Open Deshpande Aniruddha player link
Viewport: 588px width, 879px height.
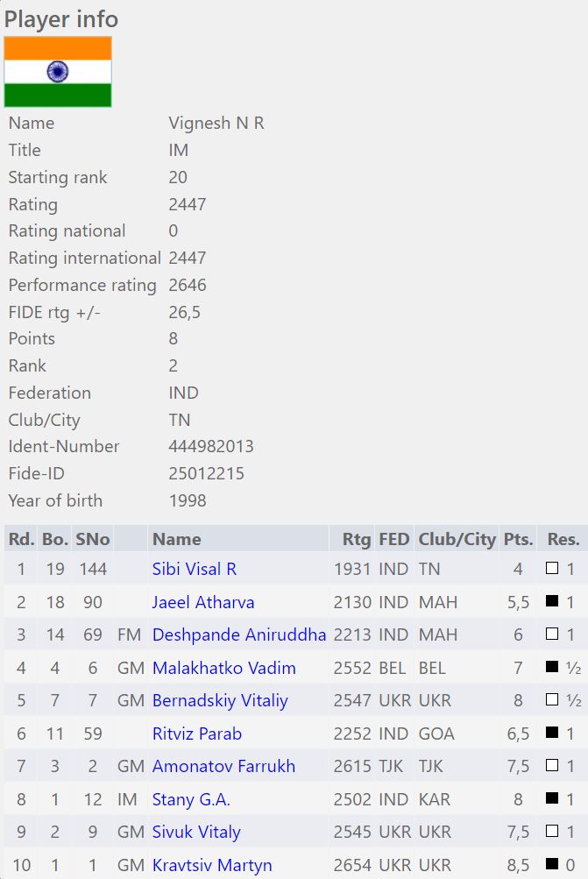pos(239,635)
